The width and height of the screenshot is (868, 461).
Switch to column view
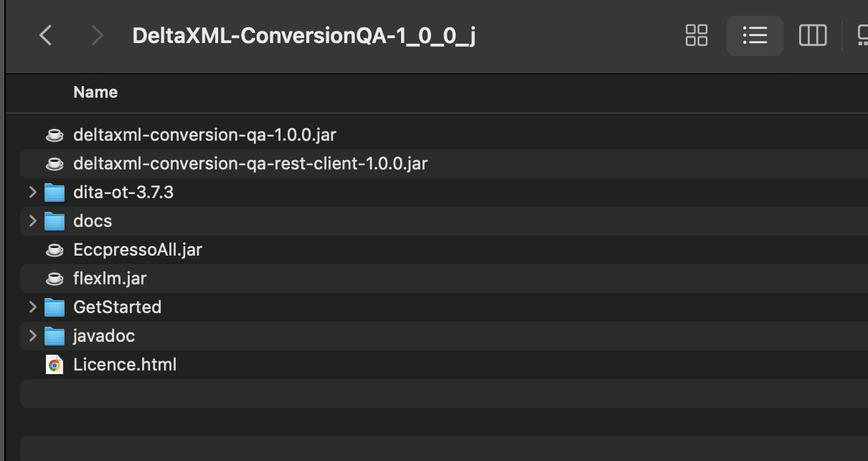click(812, 35)
